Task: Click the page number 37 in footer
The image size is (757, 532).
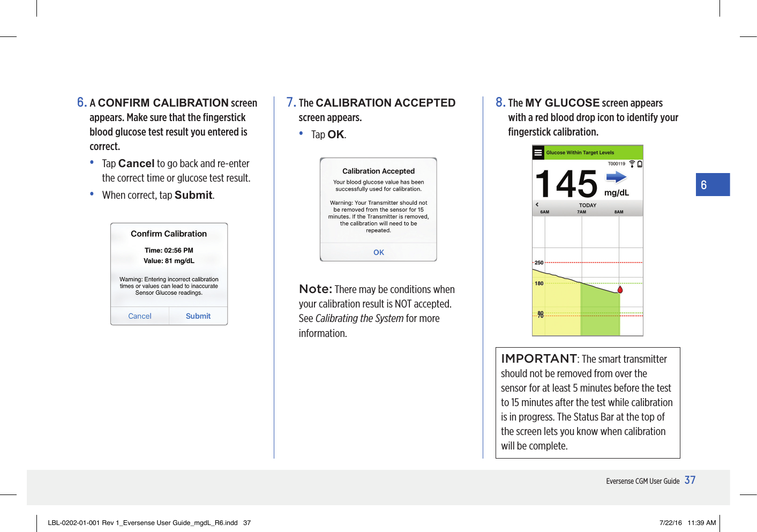Action: coord(690,480)
